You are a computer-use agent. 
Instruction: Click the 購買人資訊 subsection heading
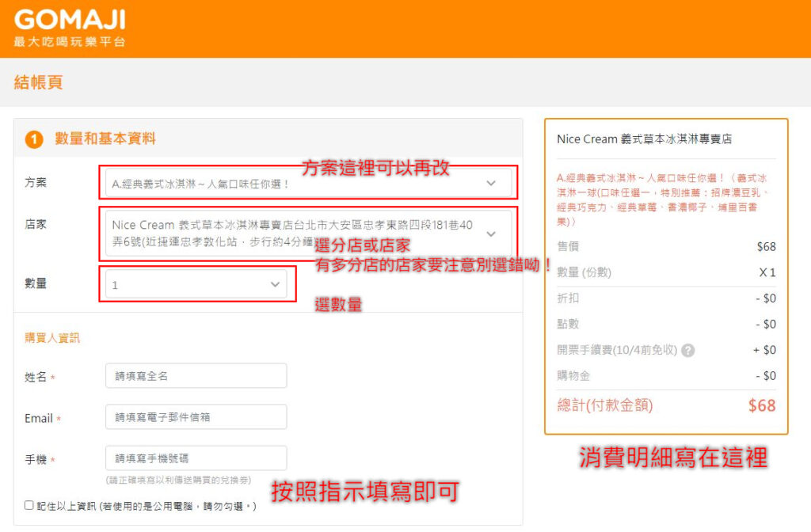point(52,338)
